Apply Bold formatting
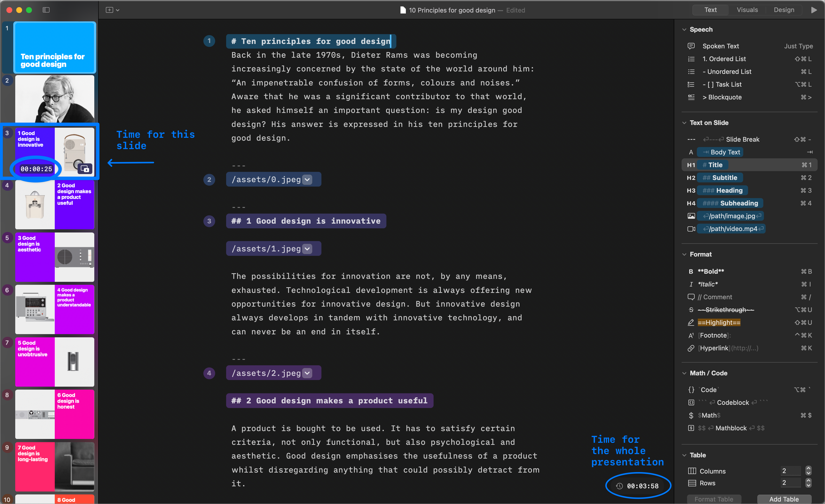825x504 pixels. tap(749, 272)
